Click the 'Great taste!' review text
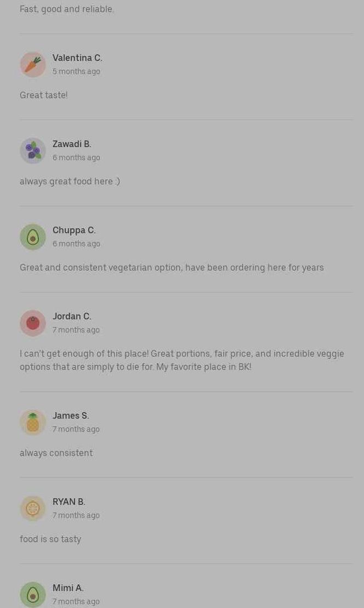The image size is (364, 608). pos(44,95)
